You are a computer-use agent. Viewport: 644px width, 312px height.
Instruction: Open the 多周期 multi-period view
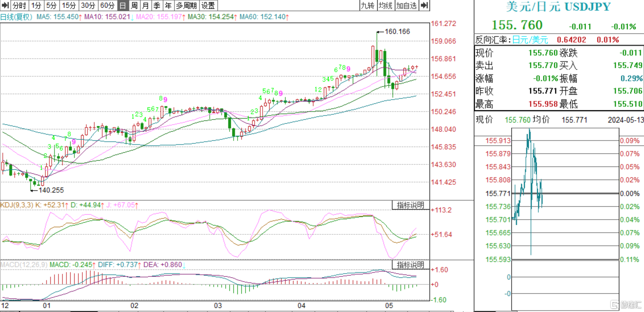(x=186, y=5)
